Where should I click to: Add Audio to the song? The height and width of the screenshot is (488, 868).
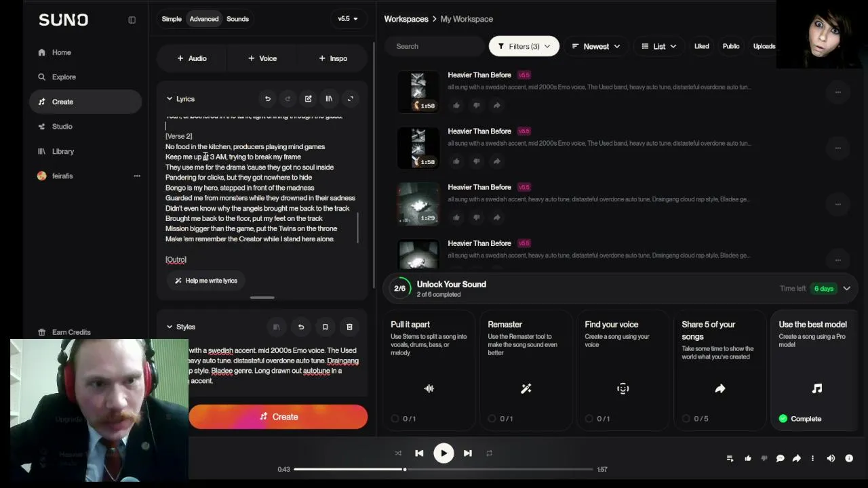(x=192, y=58)
